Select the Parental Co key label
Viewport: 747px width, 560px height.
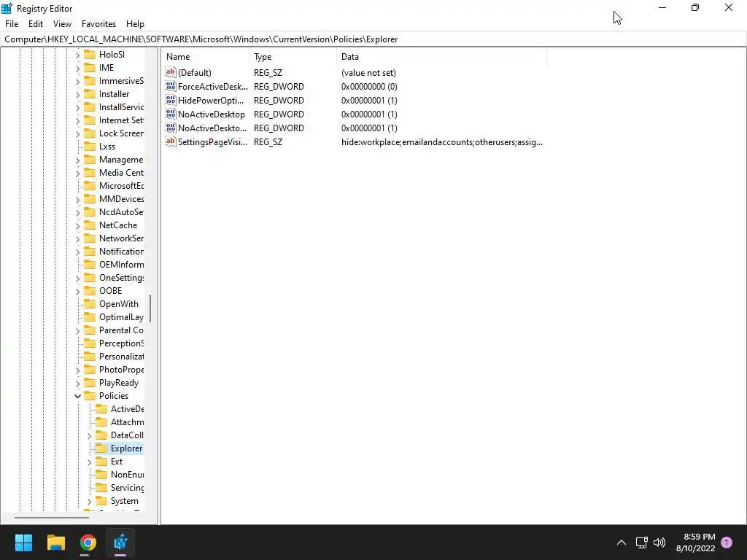[121, 330]
